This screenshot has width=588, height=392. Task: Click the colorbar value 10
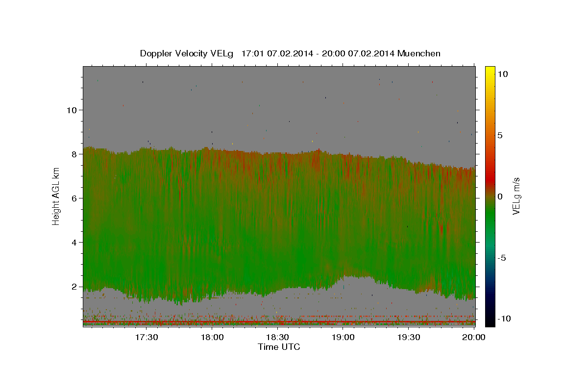[x=502, y=74]
